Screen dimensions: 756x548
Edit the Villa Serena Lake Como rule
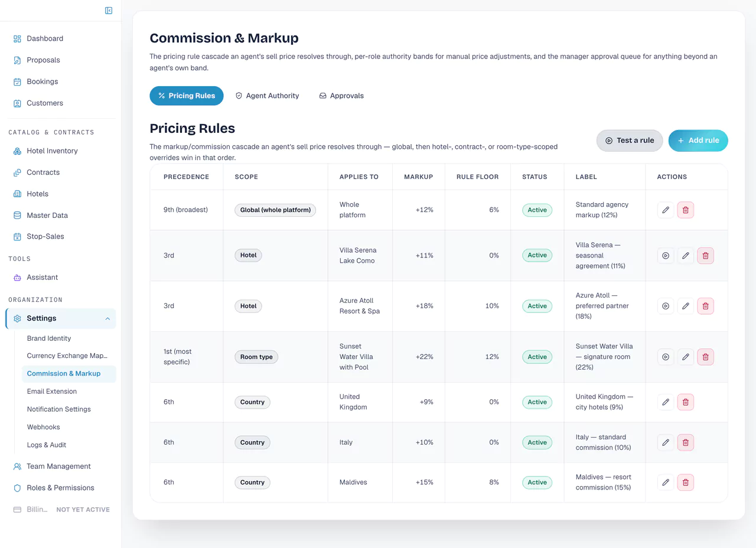(686, 256)
